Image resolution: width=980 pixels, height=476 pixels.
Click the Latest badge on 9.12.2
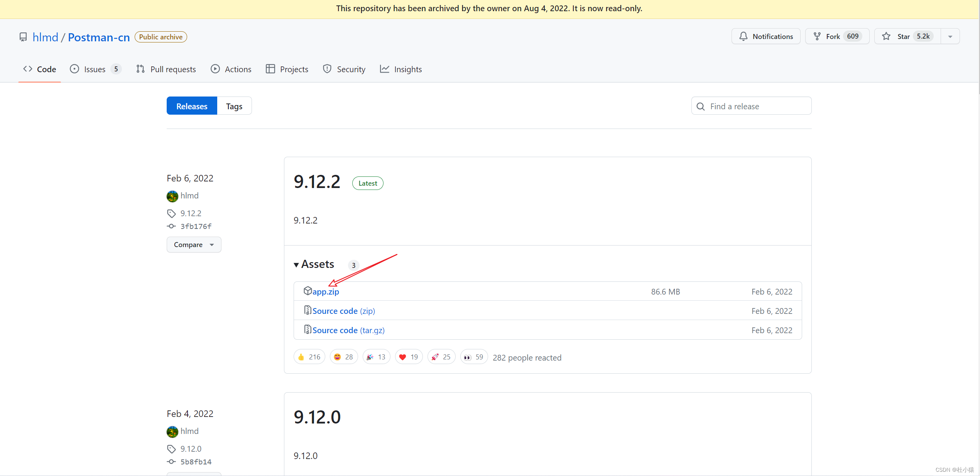coord(368,183)
